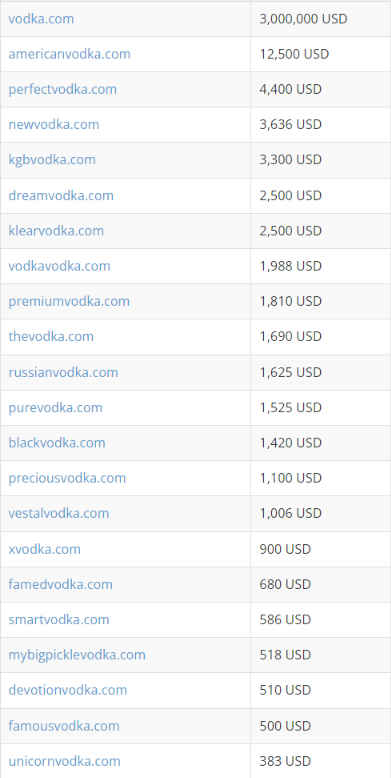Open the vodka.com domain link
391x778 pixels.
[41, 19]
